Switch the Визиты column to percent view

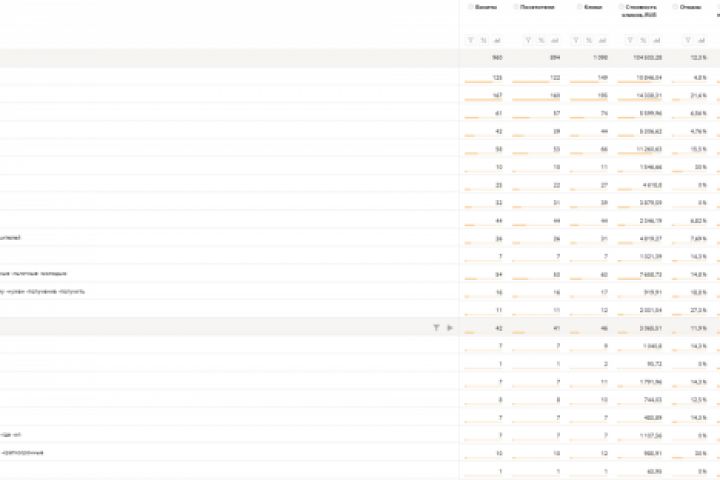pyautogui.click(x=484, y=40)
